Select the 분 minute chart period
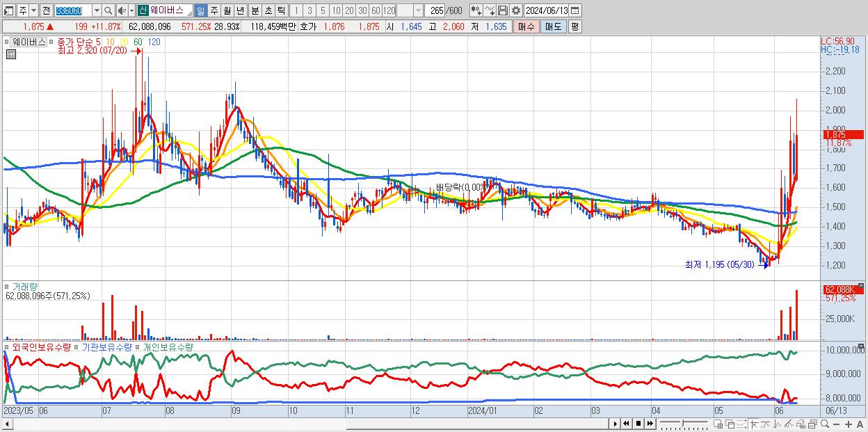The width and height of the screenshot is (868, 432). 255,10
